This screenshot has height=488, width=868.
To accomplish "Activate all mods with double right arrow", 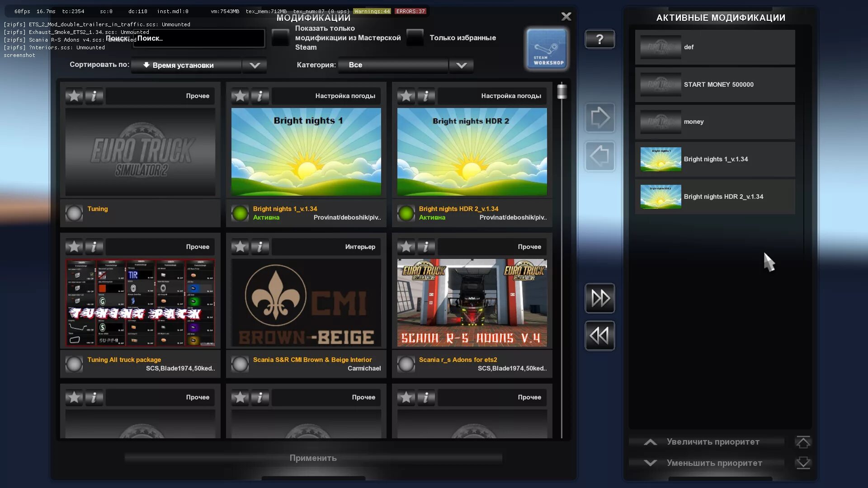I will pos(599,298).
